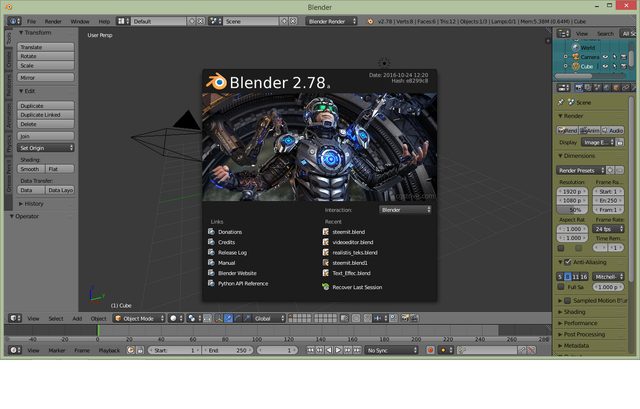Click the Render camera icon button
Screen dimensions: 640x409
[567, 130]
